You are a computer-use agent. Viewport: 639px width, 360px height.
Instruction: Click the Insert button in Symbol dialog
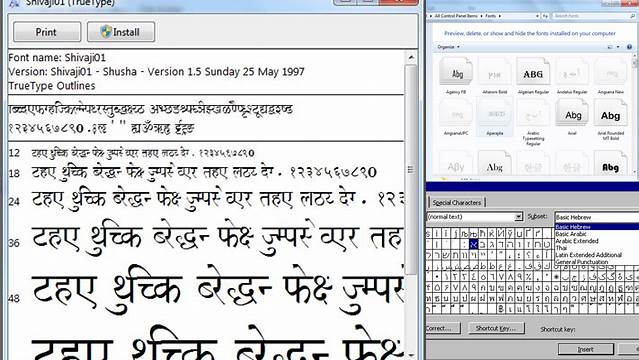(x=586, y=349)
